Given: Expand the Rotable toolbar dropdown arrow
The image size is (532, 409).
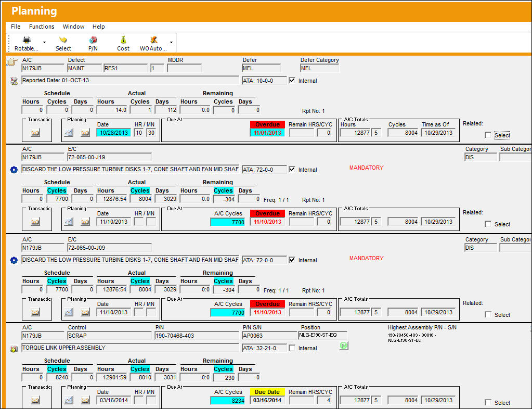Looking at the screenshot, I should pyautogui.click(x=44, y=43).
